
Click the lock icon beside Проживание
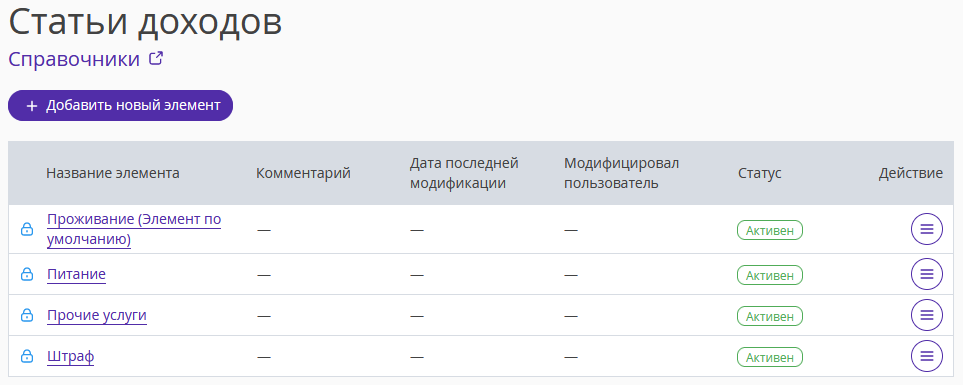(x=27, y=229)
